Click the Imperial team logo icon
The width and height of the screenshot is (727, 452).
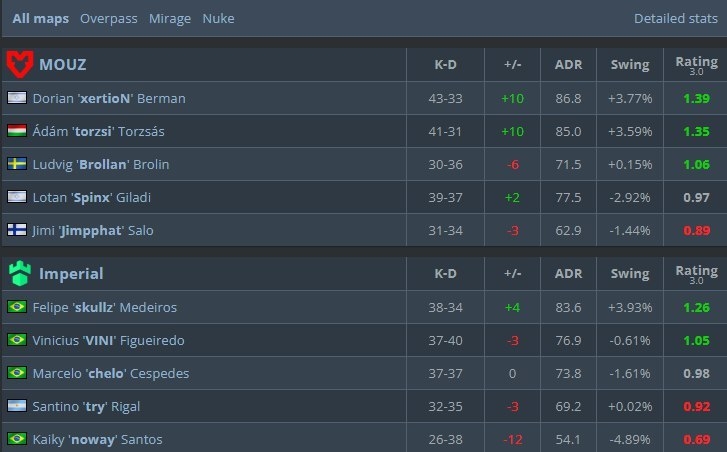coord(20,273)
